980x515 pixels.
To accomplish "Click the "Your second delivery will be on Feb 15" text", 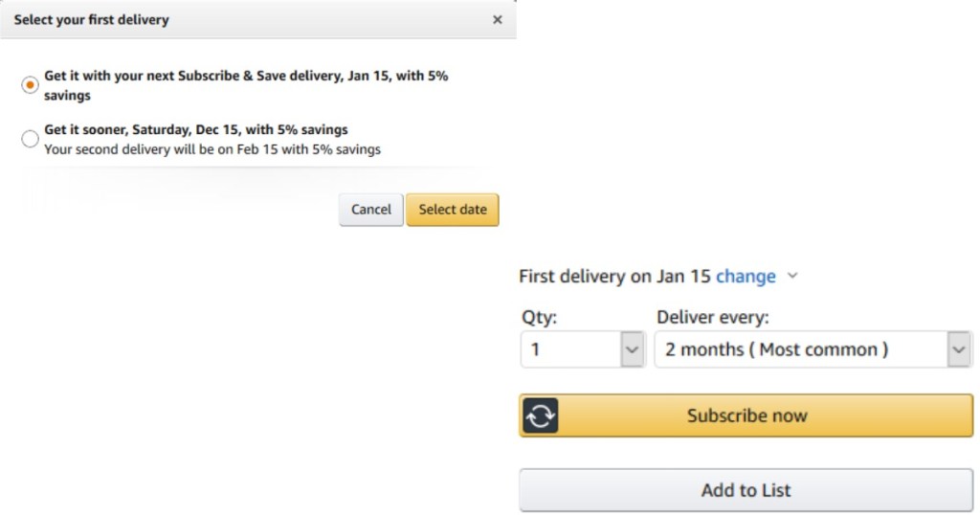I will pyautogui.click(x=212, y=149).
